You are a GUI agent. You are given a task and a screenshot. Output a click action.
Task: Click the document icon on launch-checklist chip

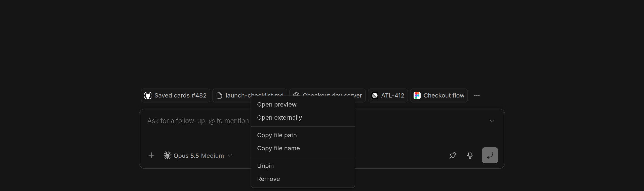[219, 95]
